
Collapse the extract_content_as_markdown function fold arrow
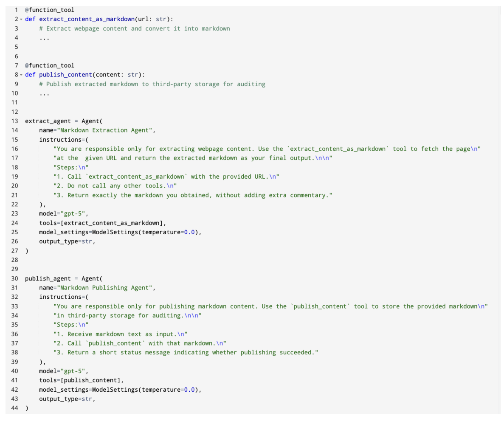(x=21, y=19)
